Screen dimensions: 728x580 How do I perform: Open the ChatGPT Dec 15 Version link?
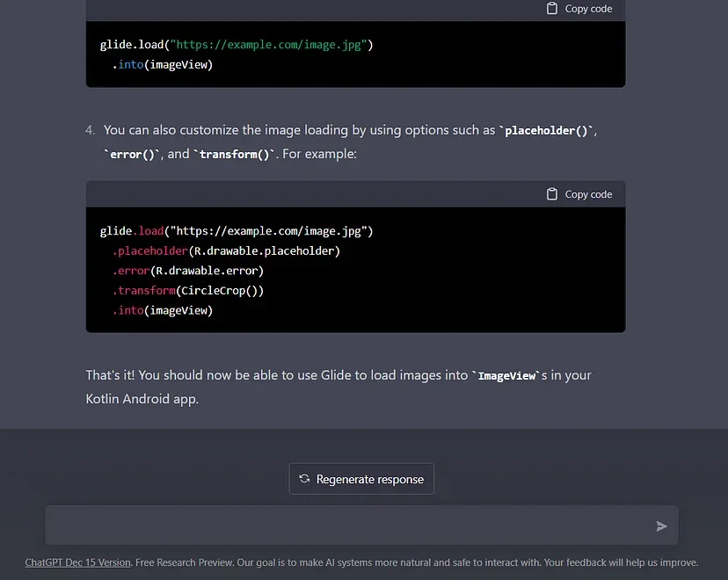point(77,562)
